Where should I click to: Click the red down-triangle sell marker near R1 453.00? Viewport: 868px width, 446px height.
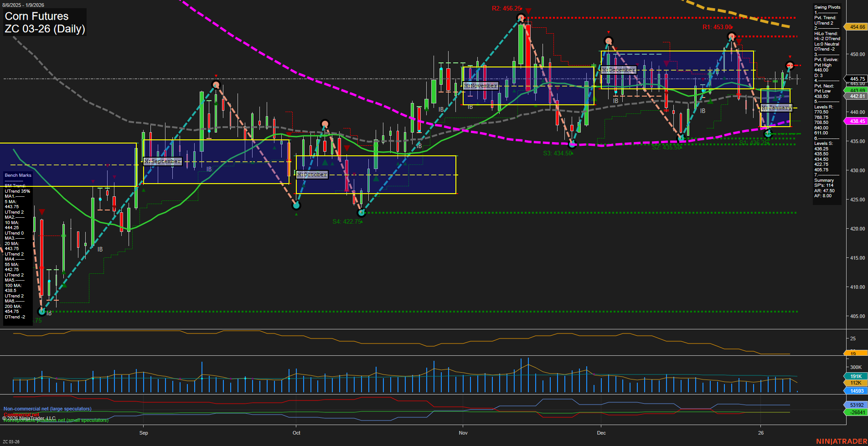click(x=739, y=41)
